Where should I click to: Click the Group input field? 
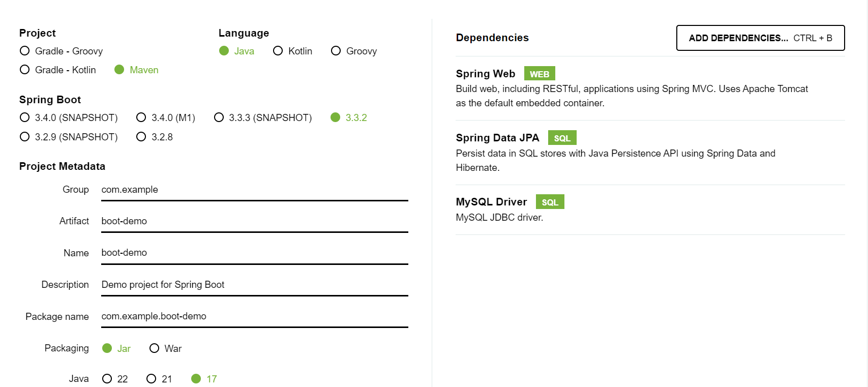pos(255,190)
